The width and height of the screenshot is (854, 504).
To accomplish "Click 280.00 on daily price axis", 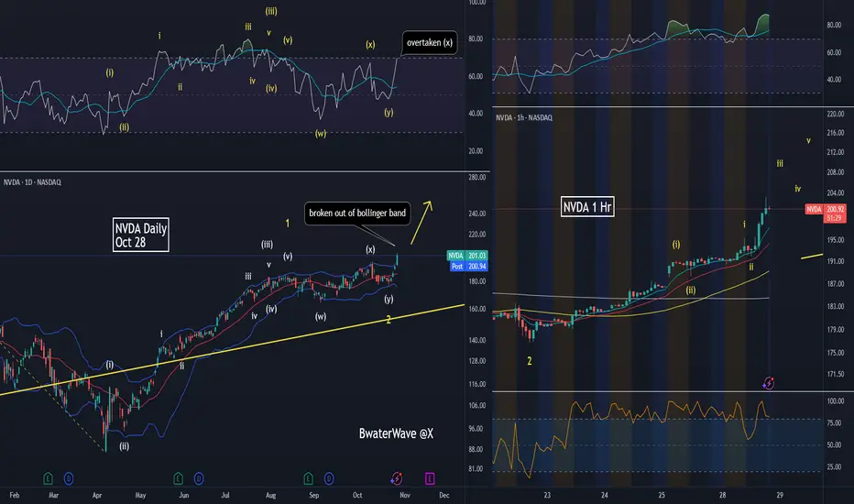I will coord(477,177).
